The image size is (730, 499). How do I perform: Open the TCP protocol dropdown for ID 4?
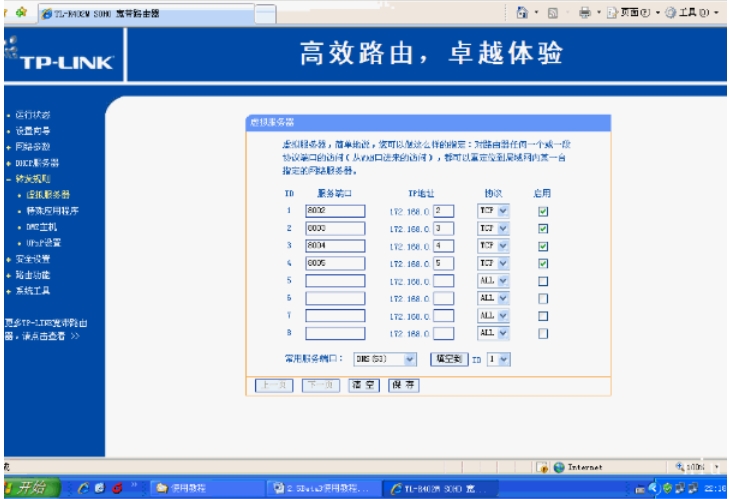(x=493, y=263)
